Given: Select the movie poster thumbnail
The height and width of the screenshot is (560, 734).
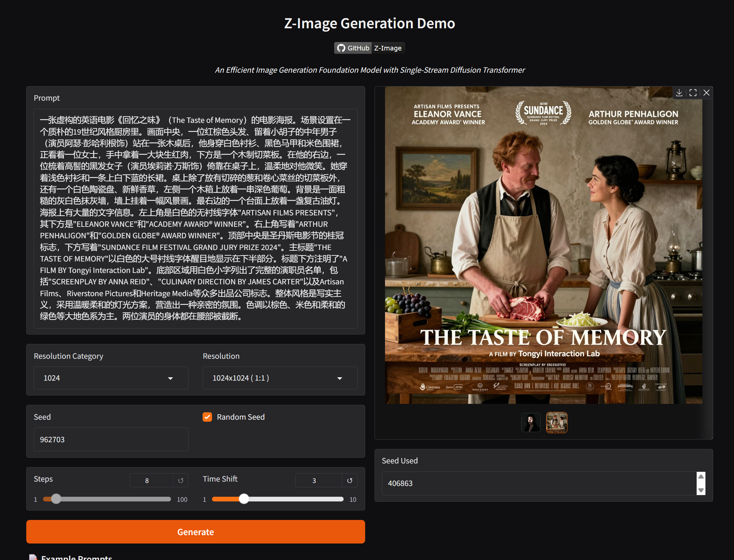Looking at the screenshot, I should pyautogui.click(x=556, y=422).
